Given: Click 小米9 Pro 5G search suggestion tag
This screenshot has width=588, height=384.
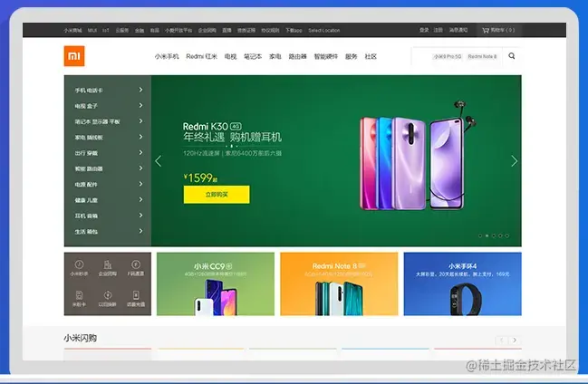Looking at the screenshot, I should tap(448, 57).
